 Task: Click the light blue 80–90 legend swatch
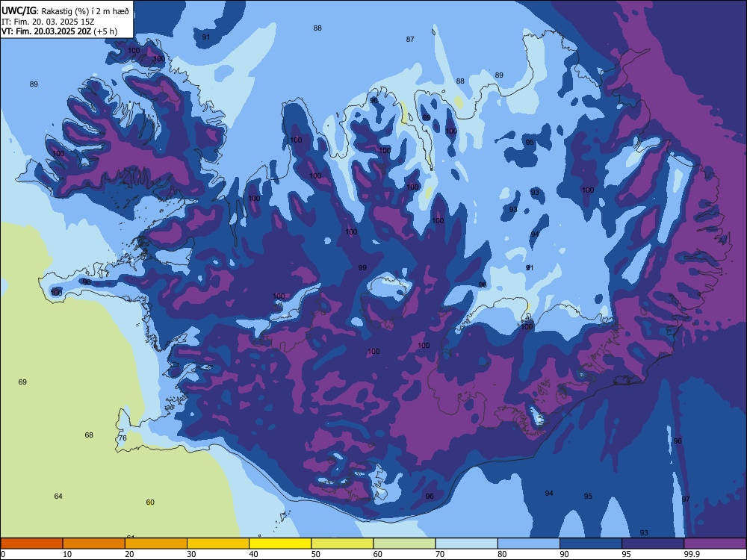529,544
